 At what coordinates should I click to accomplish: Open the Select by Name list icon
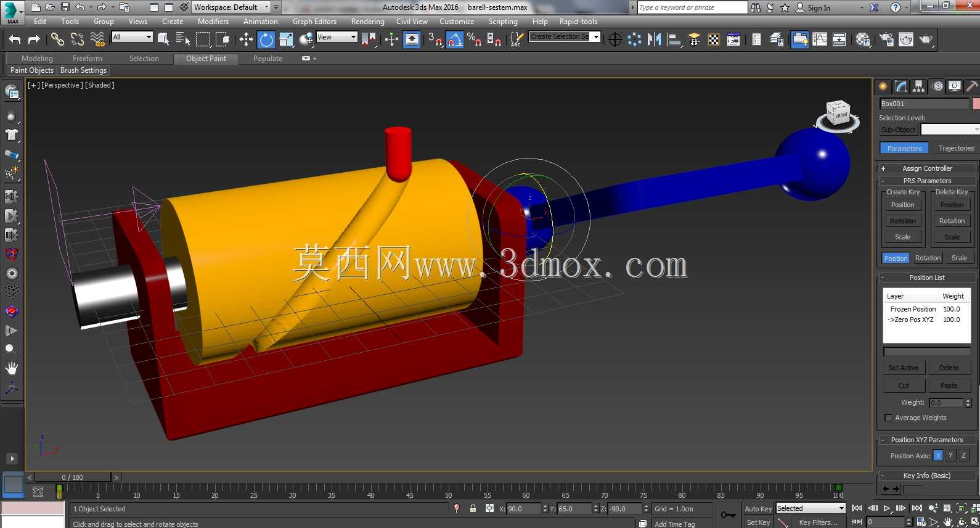pyautogui.click(x=183, y=39)
